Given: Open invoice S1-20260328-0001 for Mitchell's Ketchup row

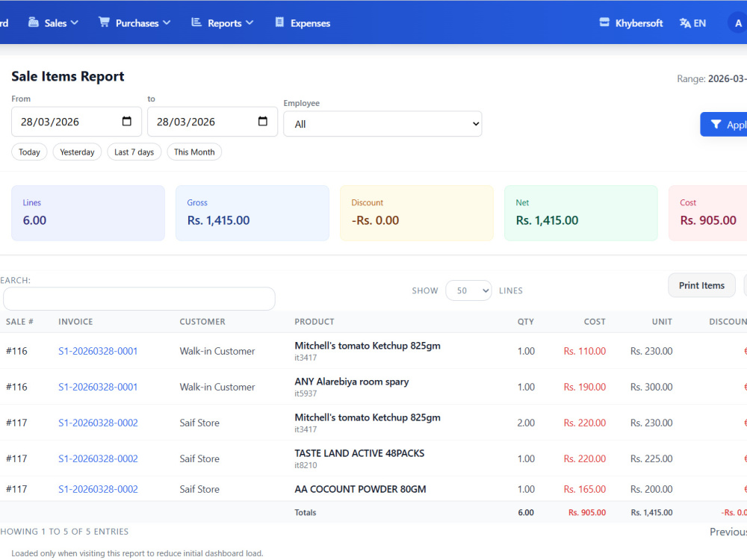Looking at the screenshot, I should pyautogui.click(x=98, y=351).
